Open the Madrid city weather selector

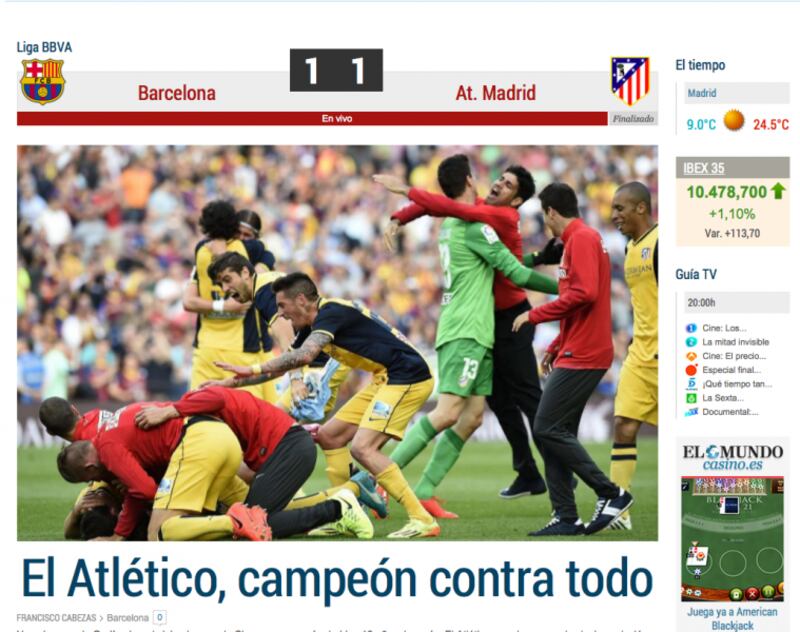tap(736, 93)
